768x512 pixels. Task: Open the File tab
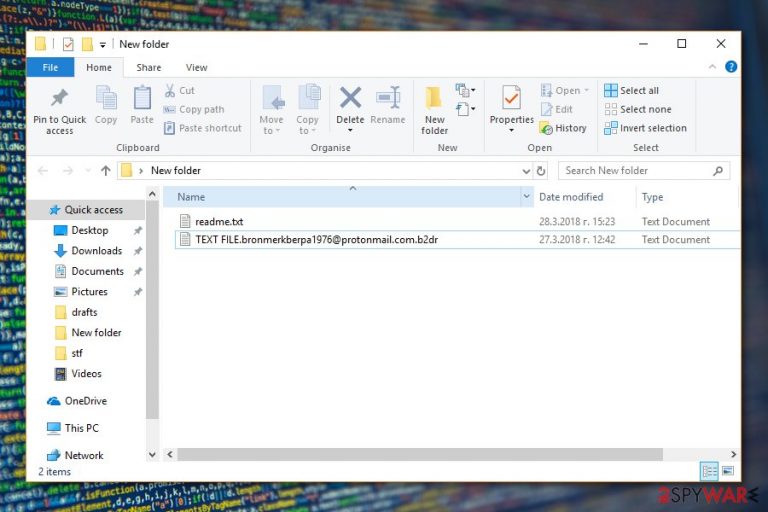[x=50, y=67]
